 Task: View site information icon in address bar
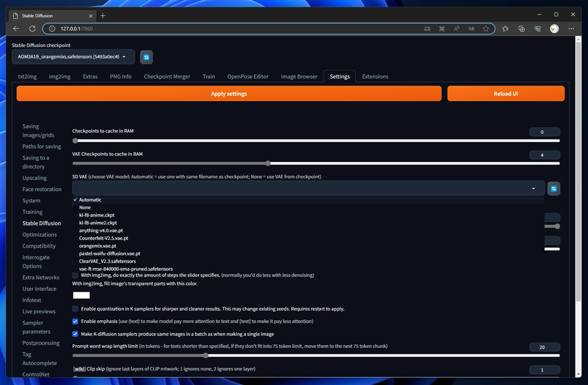(x=52, y=29)
